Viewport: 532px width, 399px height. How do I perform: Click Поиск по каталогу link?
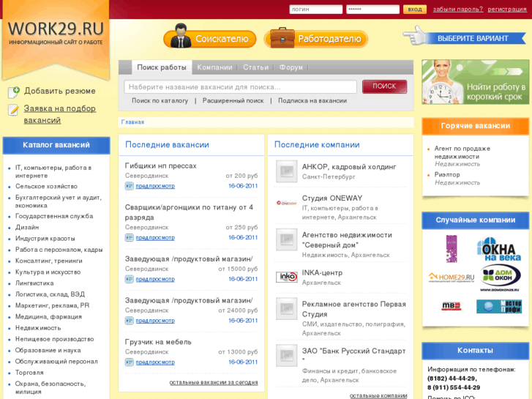tap(160, 101)
